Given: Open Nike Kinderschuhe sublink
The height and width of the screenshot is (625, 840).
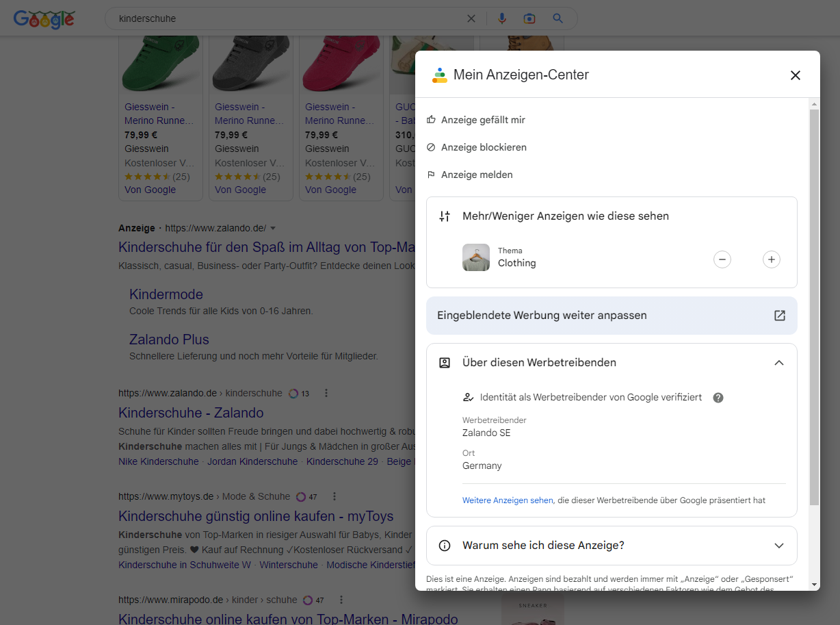Looking at the screenshot, I should pos(159,461).
